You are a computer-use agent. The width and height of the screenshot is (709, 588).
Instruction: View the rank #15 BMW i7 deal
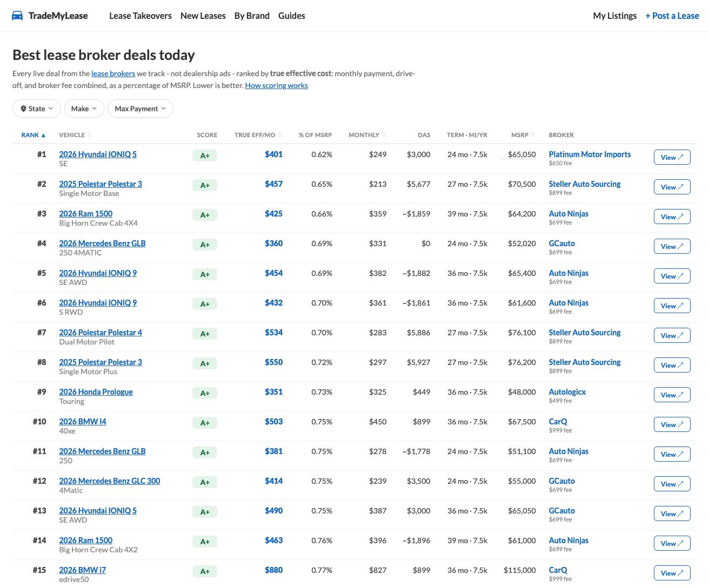click(672, 573)
